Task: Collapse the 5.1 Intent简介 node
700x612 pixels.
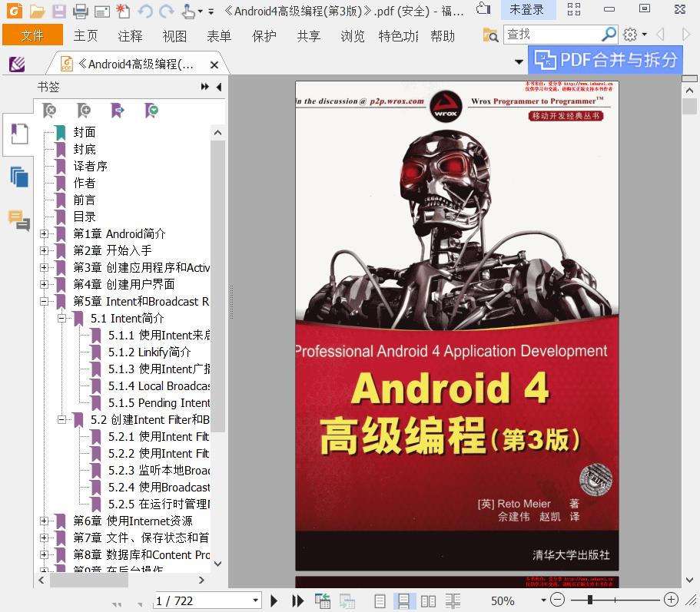Action: click(61, 319)
